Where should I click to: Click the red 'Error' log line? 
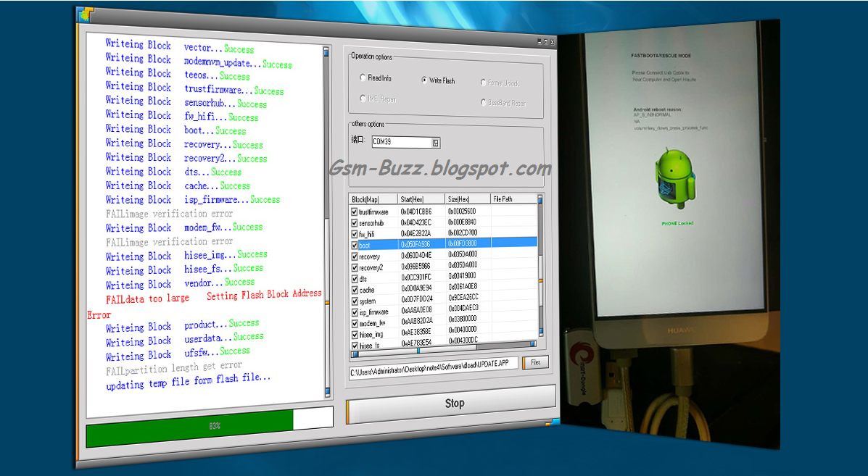(99, 315)
